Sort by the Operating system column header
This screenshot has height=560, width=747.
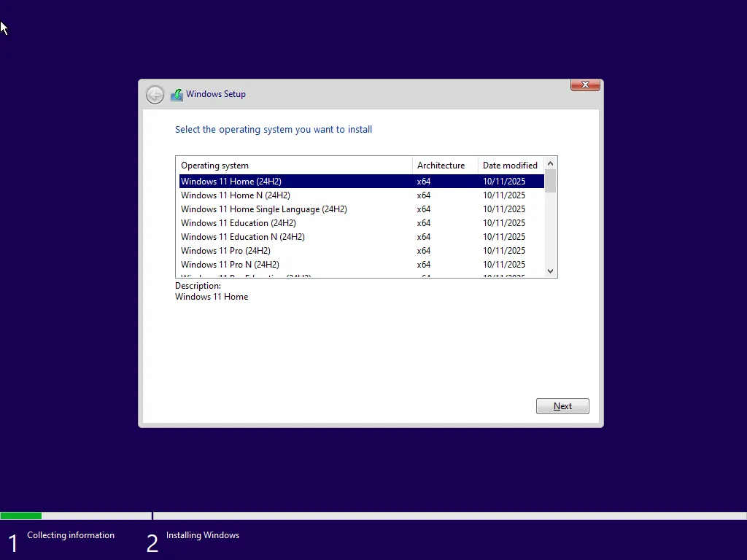(215, 165)
